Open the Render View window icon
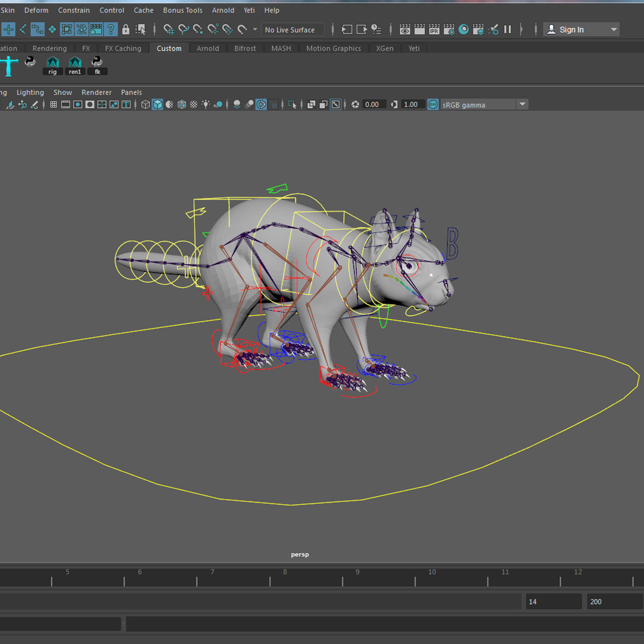This screenshot has width=644, height=644. [405, 29]
